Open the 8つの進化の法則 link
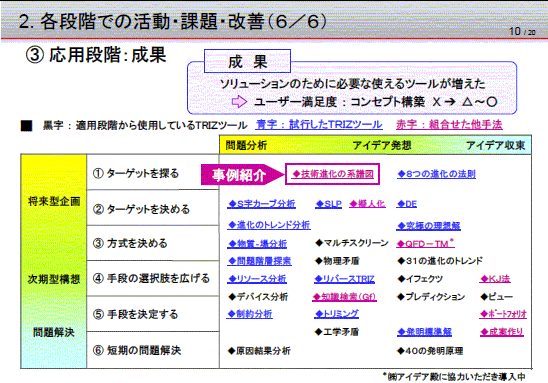Viewport: 548px width, 383px height. (436, 174)
